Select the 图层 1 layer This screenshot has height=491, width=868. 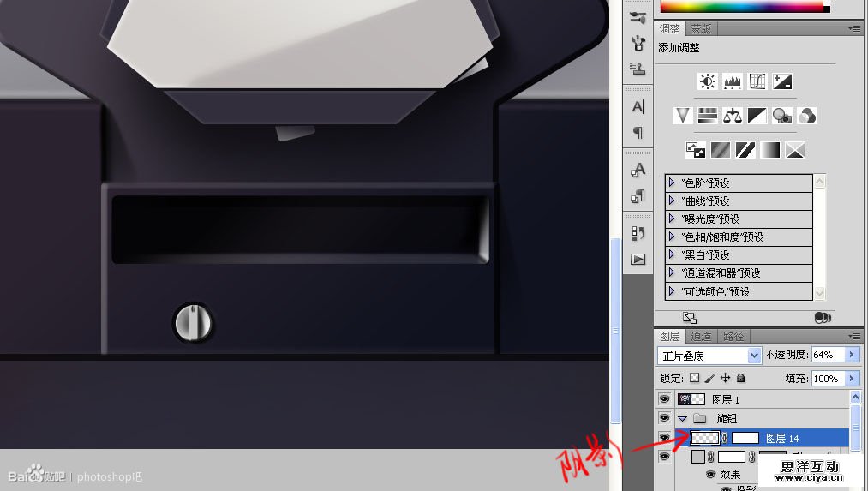pos(761,399)
